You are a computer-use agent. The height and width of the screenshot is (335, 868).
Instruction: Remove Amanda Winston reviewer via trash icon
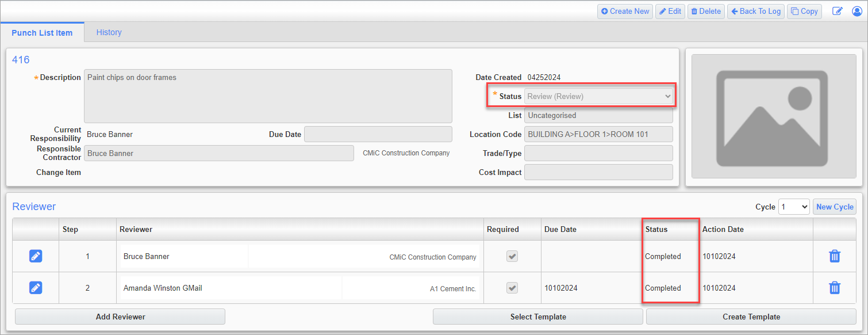835,288
